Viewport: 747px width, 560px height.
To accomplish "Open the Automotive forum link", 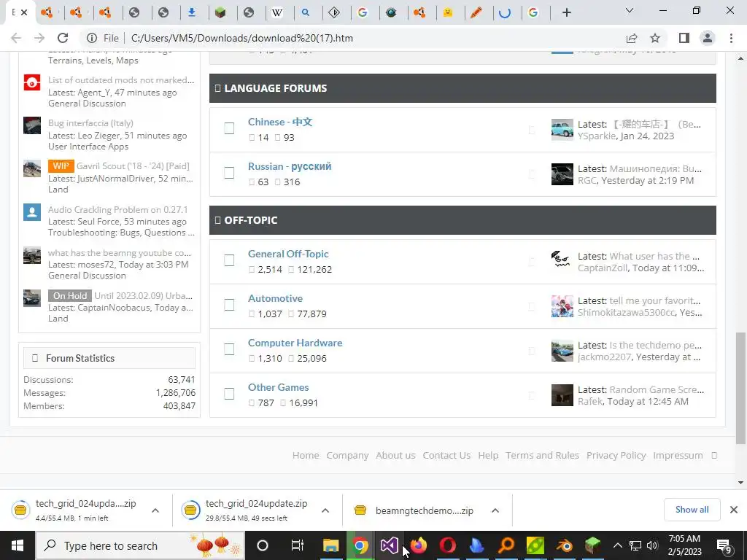I will click(x=275, y=298).
